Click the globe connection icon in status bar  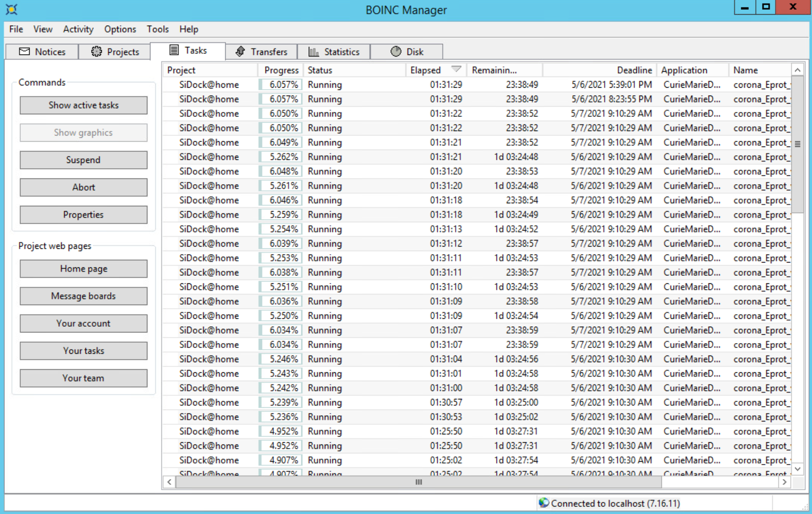[544, 503]
